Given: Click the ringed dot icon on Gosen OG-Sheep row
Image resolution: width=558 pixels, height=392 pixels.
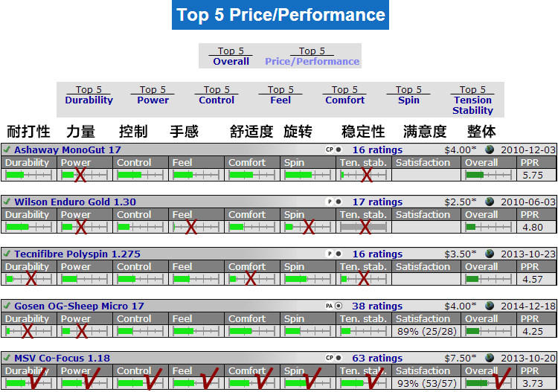Looking at the screenshot, I should point(339,306).
